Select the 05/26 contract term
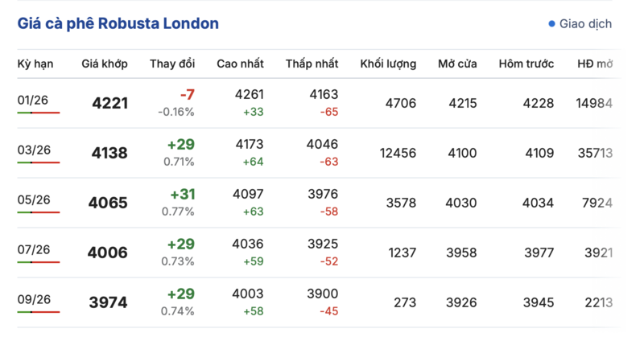 (x=34, y=199)
